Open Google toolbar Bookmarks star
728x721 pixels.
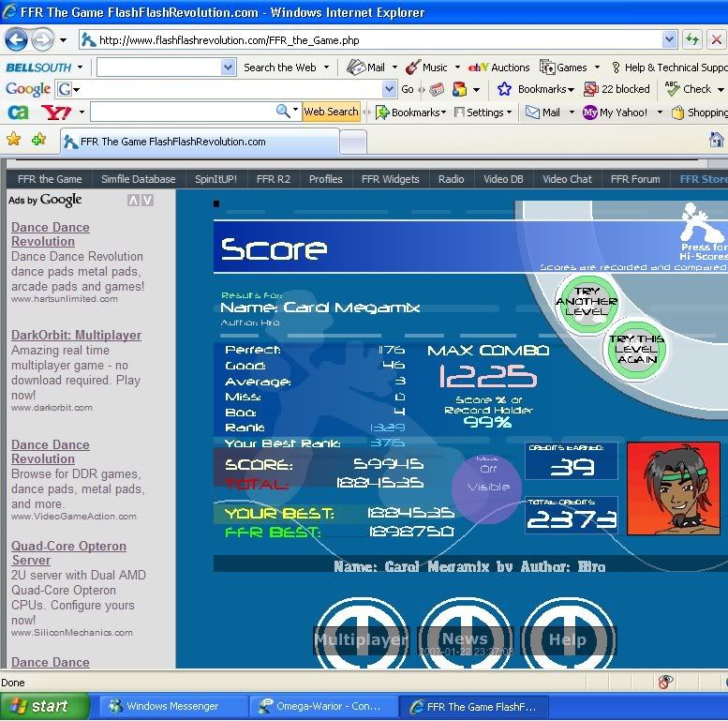tap(504, 89)
